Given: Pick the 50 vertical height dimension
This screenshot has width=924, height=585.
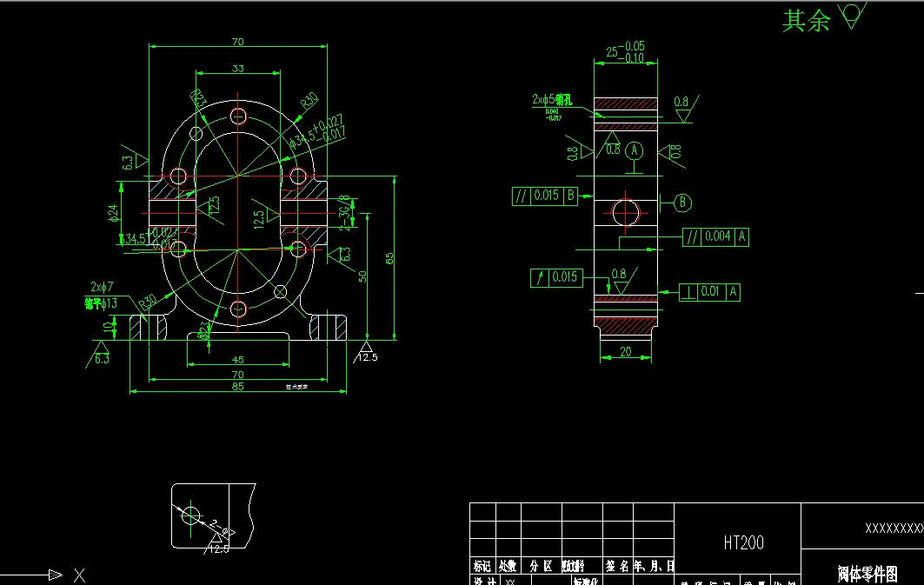Looking at the screenshot, I should point(362,276).
